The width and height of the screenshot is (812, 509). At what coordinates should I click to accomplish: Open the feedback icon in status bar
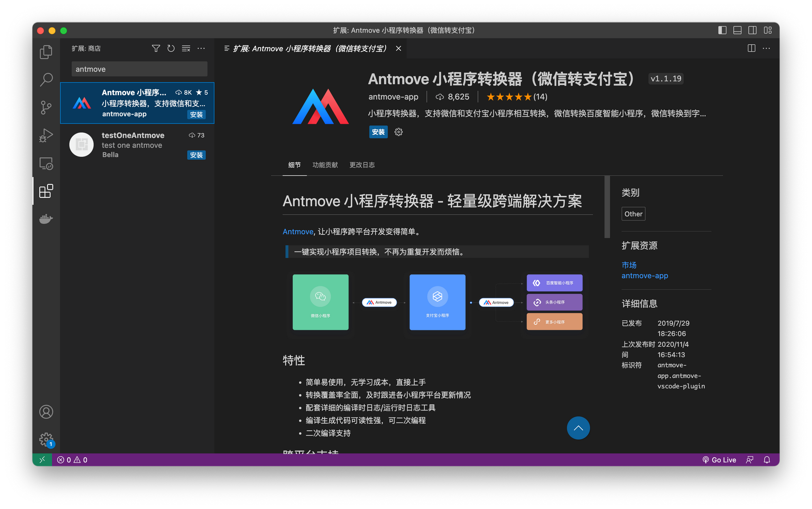point(749,460)
